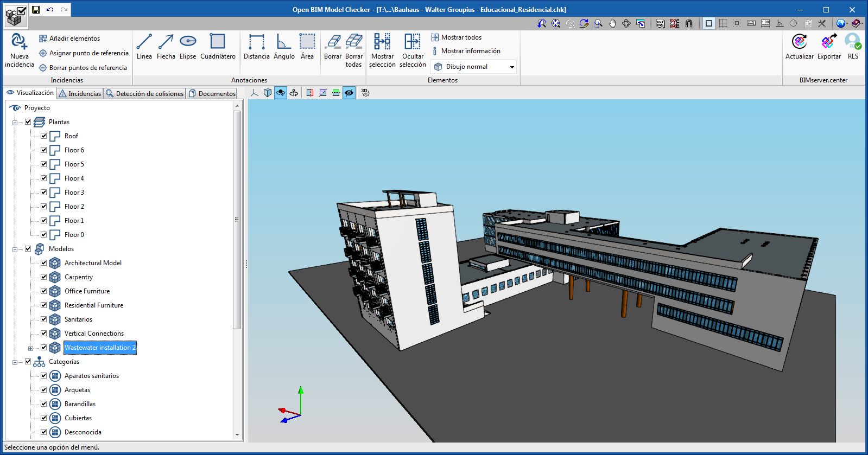The image size is (868, 455).
Task: Activate the Ángulo measuring tool
Action: [283, 42]
